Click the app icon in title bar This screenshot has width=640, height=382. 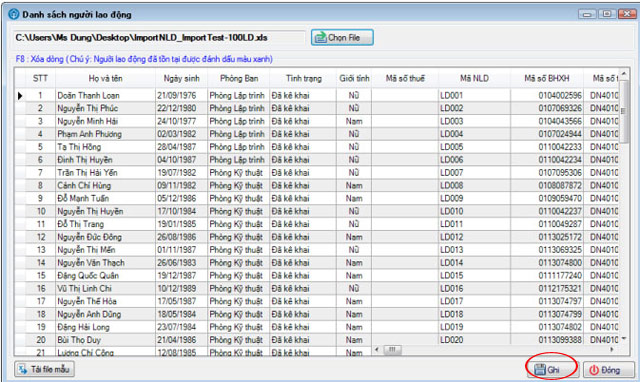click(x=14, y=14)
